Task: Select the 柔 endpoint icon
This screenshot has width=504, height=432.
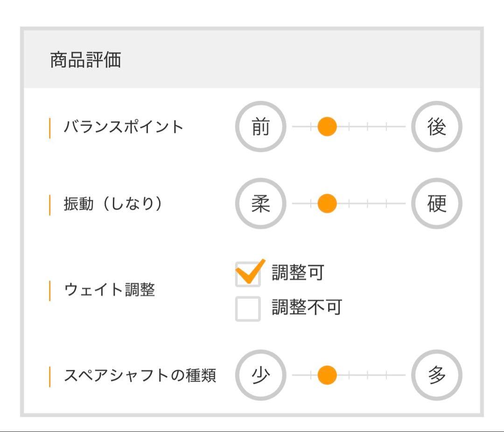Action: click(262, 203)
